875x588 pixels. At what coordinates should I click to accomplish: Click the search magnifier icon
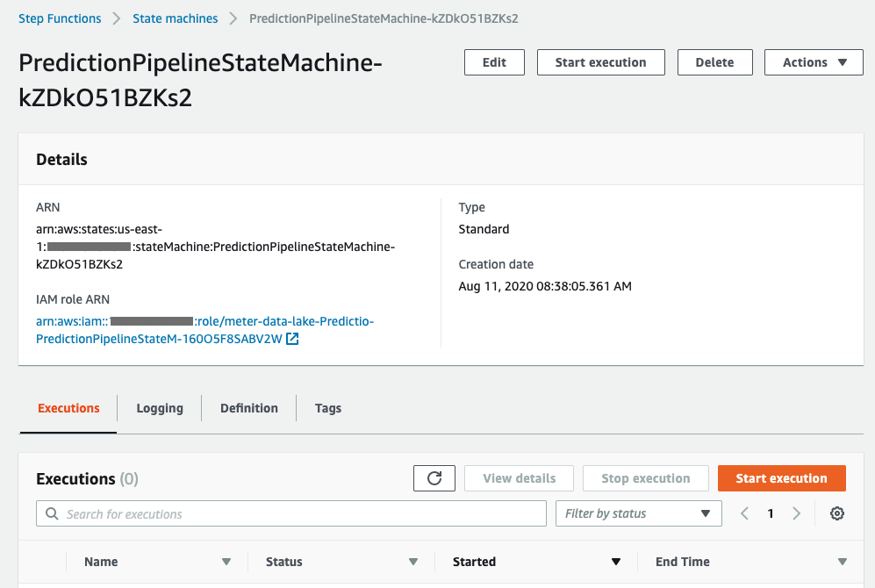tap(52, 513)
